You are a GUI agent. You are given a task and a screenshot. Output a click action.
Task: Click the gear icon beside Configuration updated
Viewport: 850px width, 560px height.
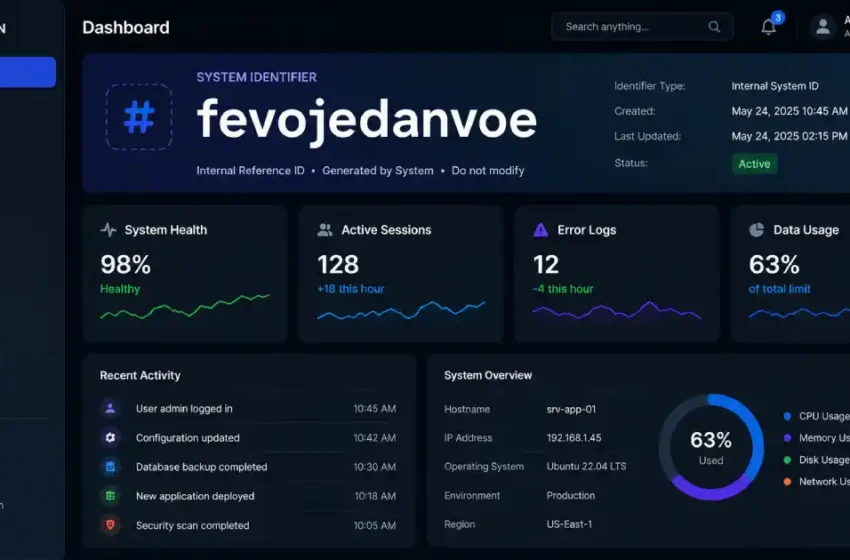tap(110, 437)
